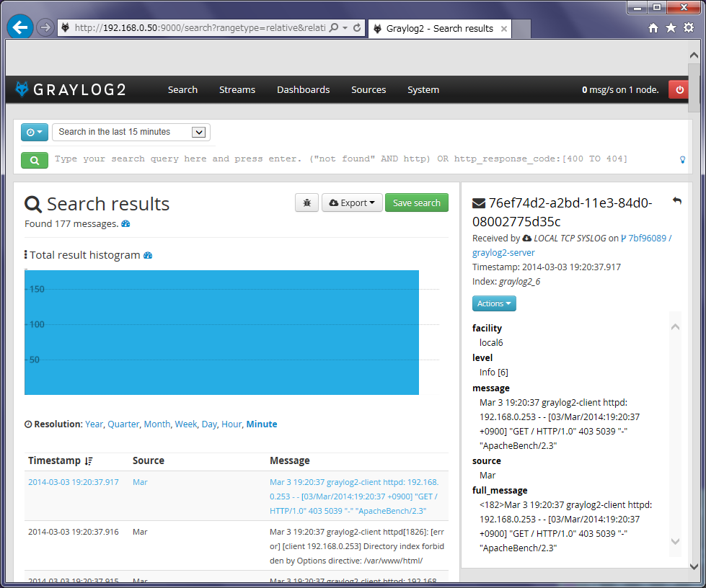Image resolution: width=706 pixels, height=588 pixels.
Task: Click the browser back arrow button
Action: (19, 27)
